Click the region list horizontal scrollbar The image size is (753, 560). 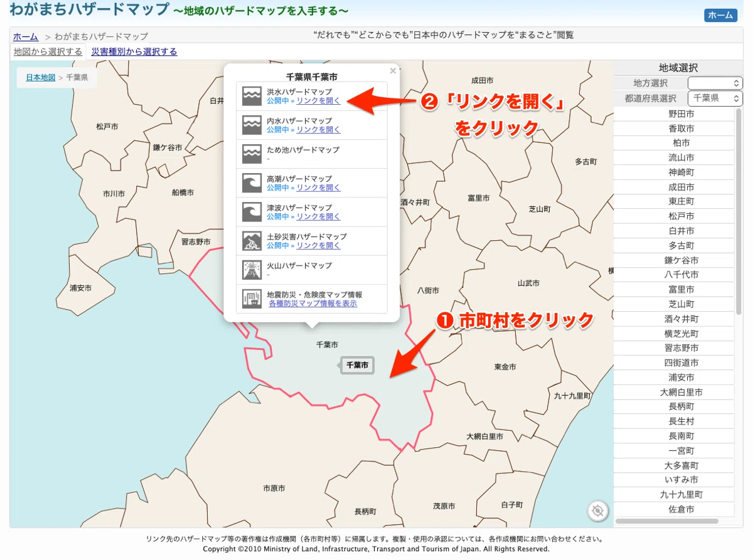[x=667, y=520]
